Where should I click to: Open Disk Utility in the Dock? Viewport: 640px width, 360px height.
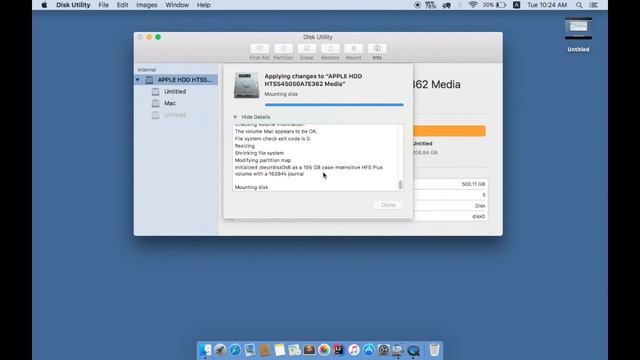click(x=398, y=350)
